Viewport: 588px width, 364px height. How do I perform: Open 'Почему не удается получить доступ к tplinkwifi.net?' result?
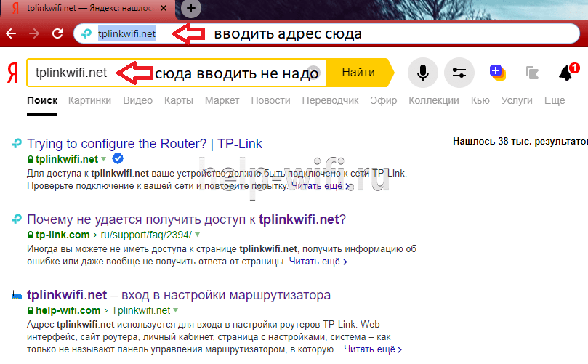pyautogui.click(x=186, y=219)
